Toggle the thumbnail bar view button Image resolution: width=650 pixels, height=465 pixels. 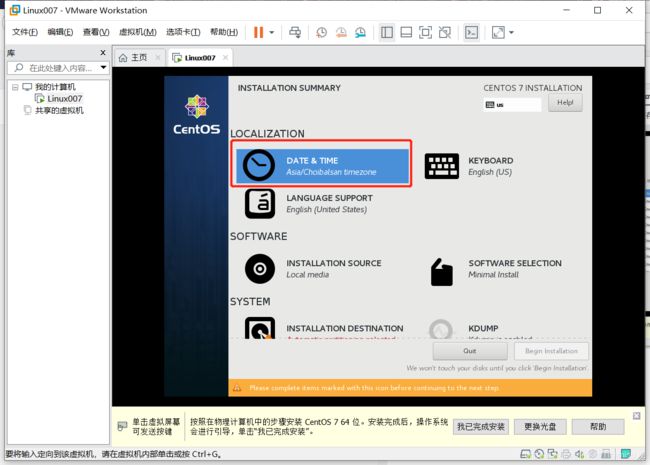(406, 32)
